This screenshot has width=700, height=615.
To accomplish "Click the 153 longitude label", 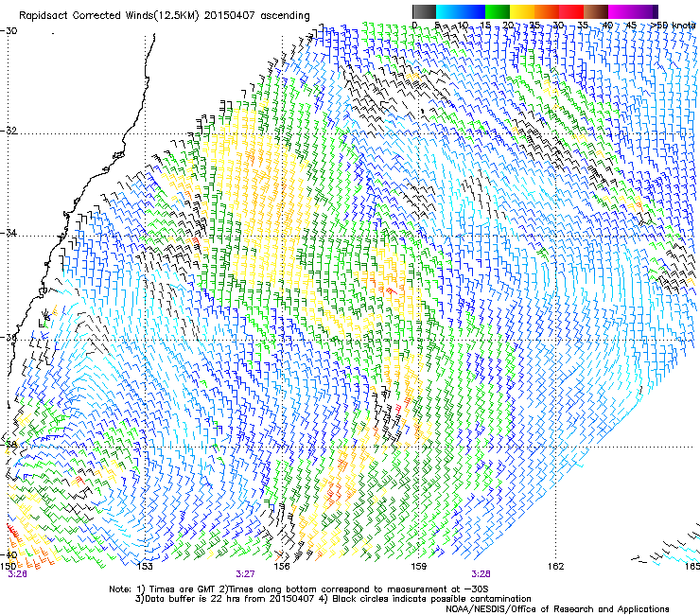I will [x=145, y=567].
